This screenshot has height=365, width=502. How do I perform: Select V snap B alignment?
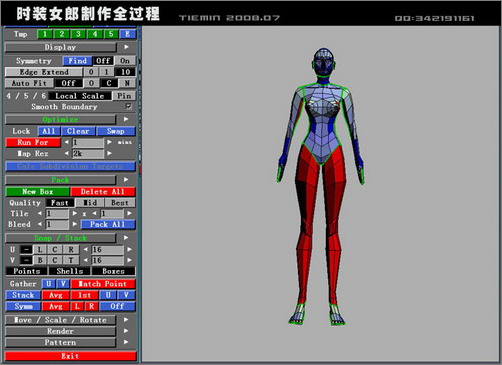click(x=40, y=260)
